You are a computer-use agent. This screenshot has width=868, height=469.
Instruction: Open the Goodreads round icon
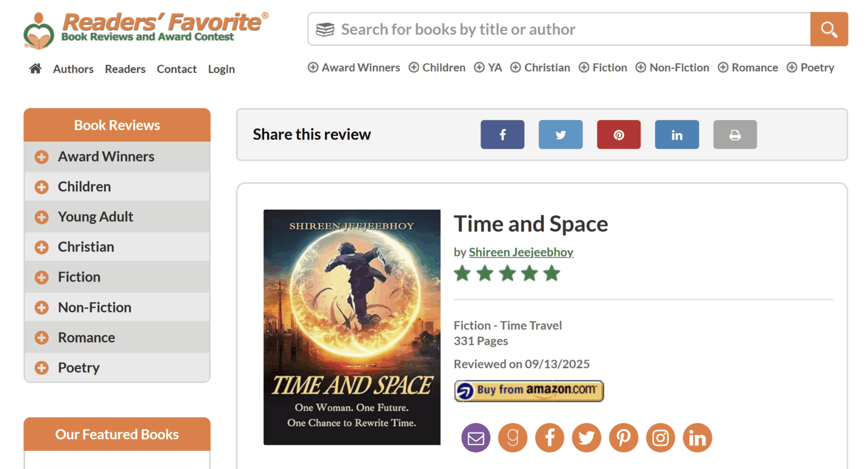click(513, 438)
